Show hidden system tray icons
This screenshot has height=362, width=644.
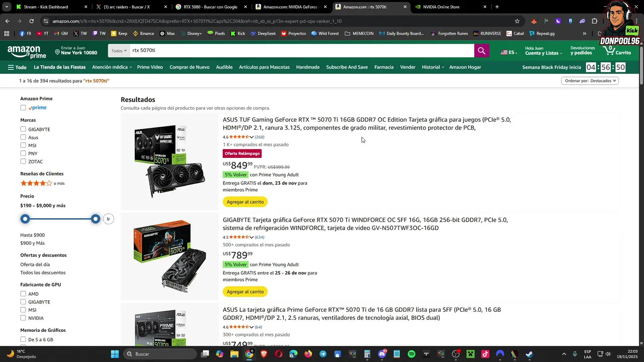(x=563, y=354)
